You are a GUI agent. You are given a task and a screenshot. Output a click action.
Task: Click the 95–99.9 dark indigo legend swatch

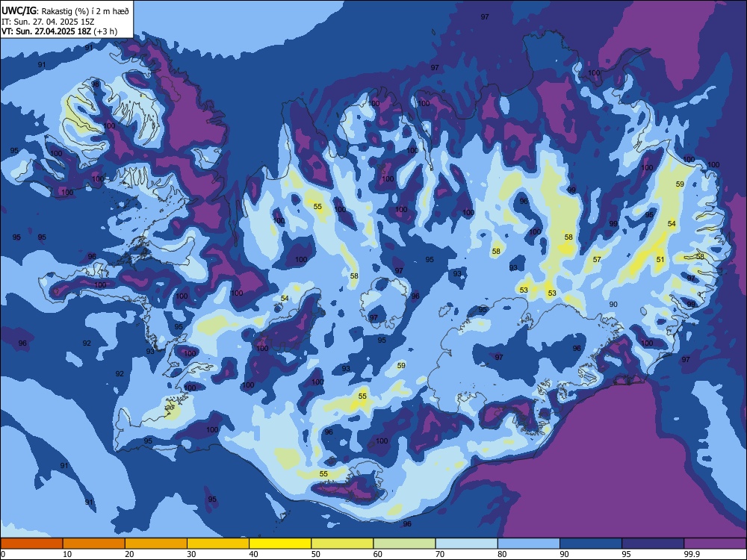pos(653,544)
